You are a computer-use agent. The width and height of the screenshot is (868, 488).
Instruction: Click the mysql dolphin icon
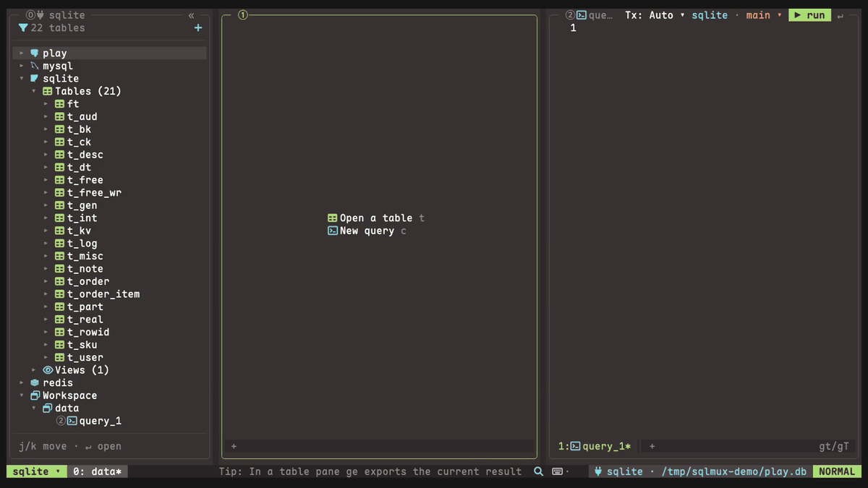(x=35, y=66)
